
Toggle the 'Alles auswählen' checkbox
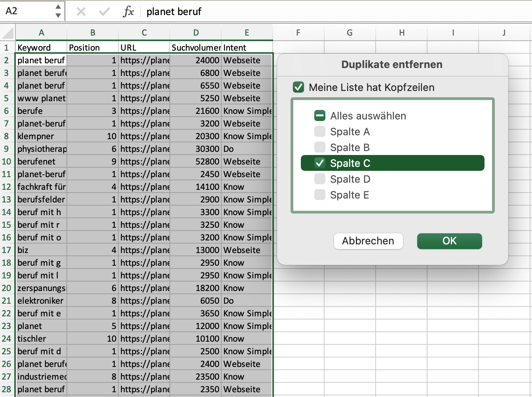[319, 116]
